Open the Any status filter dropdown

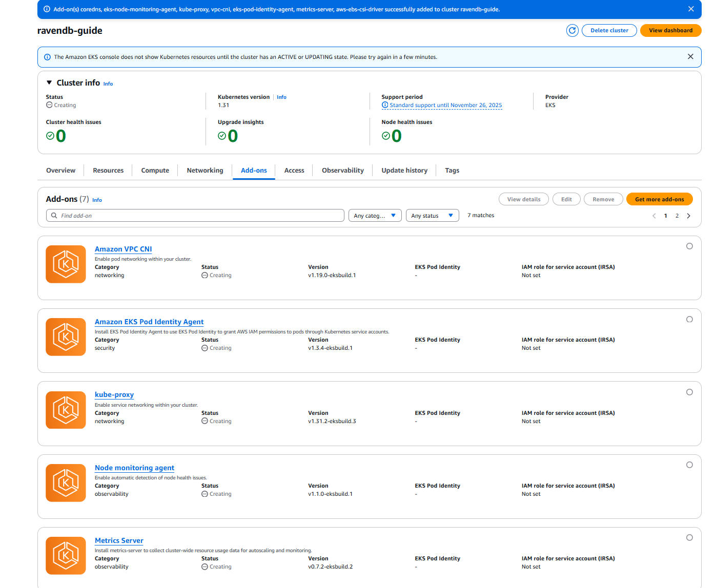(x=432, y=216)
